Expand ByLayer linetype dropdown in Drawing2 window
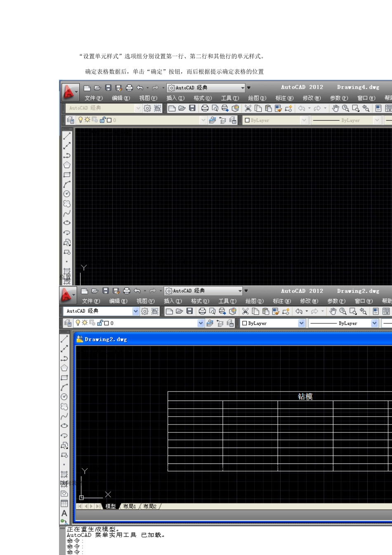392x555 pixels. coord(375,323)
